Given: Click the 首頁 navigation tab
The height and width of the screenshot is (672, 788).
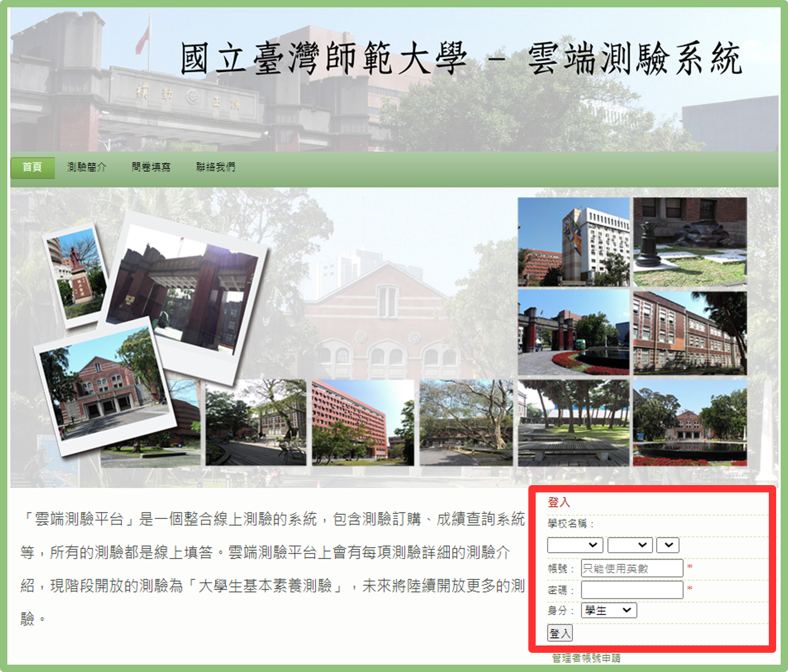Looking at the screenshot, I should [32, 167].
